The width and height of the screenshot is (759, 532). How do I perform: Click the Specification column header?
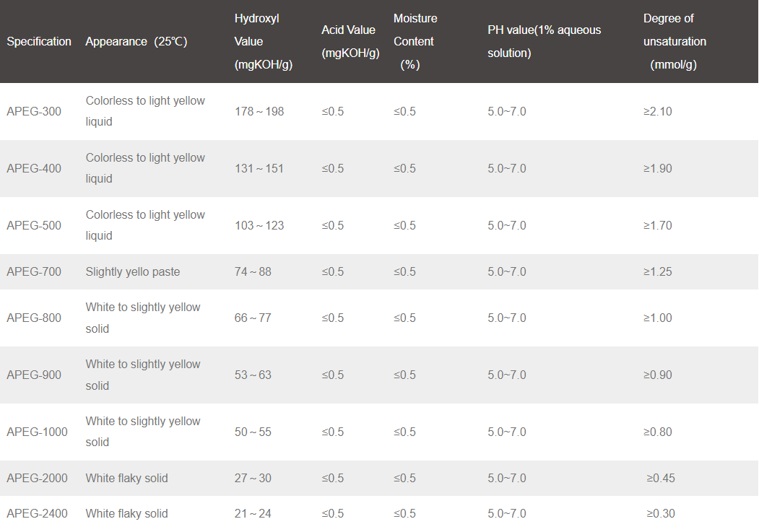39,42
